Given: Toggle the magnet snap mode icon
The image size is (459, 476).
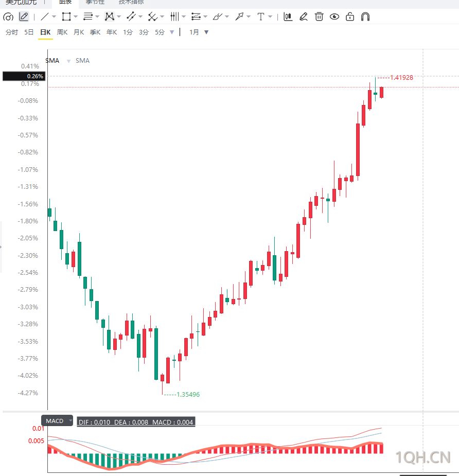Looking at the screenshot, I should [x=365, y=16].
